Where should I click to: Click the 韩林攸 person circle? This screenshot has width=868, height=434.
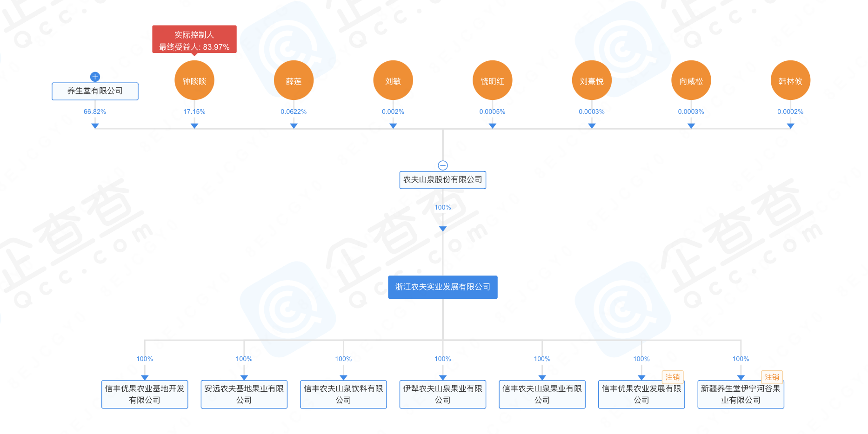pos(790,80)
